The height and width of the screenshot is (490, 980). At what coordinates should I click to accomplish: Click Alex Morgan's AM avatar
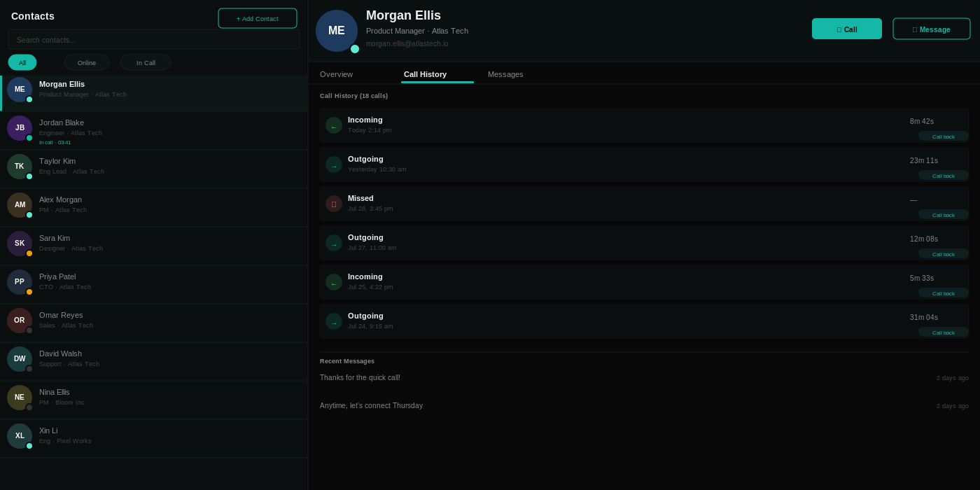tap(20, 205)
